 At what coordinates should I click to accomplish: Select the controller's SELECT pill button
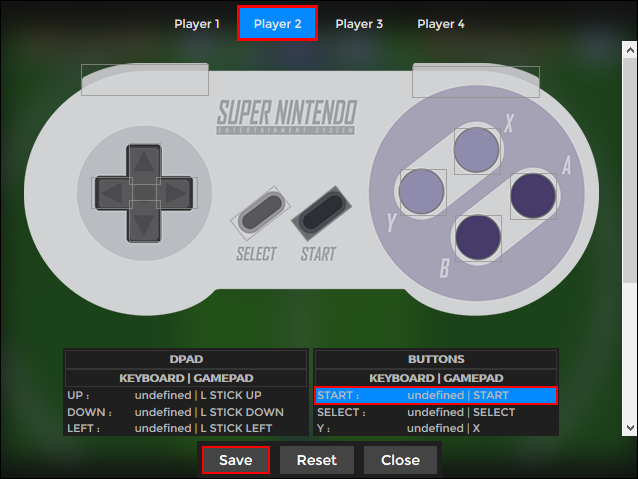[260, 213]
